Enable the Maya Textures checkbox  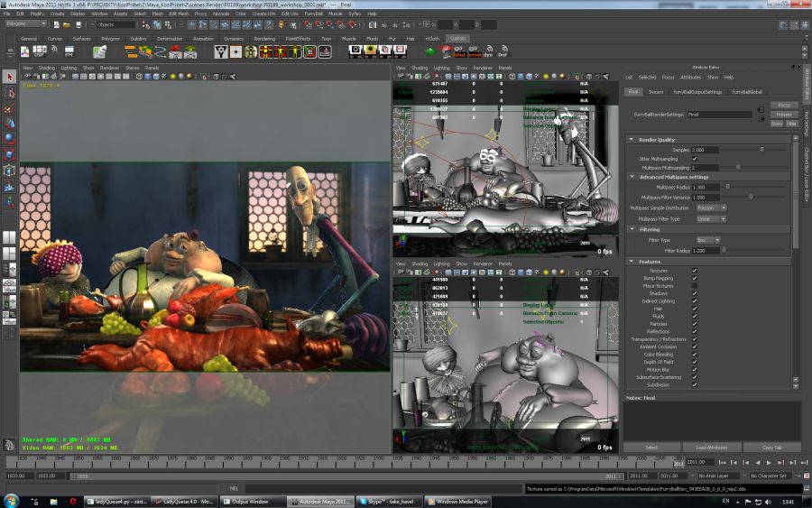[695, 286]
